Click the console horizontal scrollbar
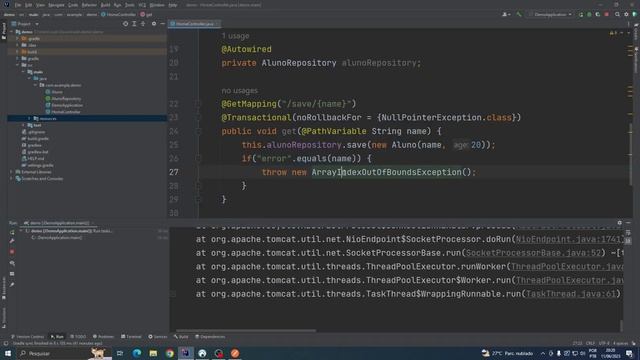This screenshot has width=640, height=360. (246, 331)
